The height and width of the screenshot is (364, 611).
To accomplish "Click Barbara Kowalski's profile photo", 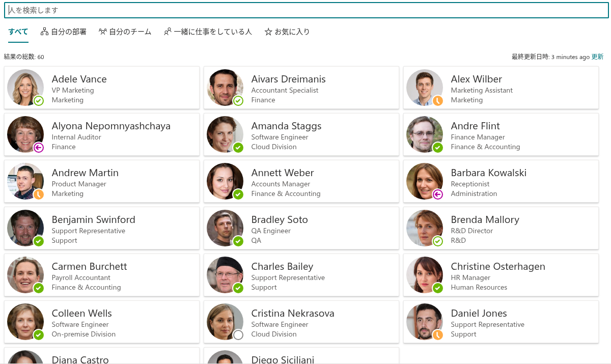I will (425, 181).
